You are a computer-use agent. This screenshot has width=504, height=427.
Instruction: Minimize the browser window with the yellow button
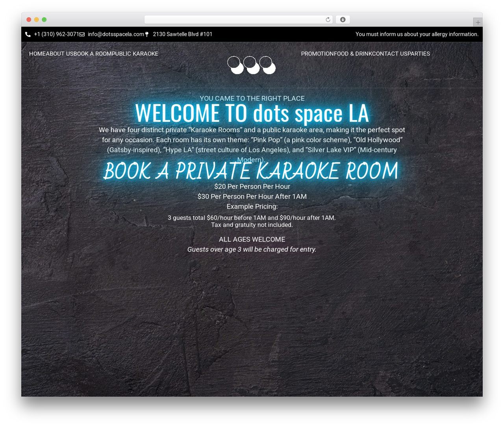(x=37, y=20)
